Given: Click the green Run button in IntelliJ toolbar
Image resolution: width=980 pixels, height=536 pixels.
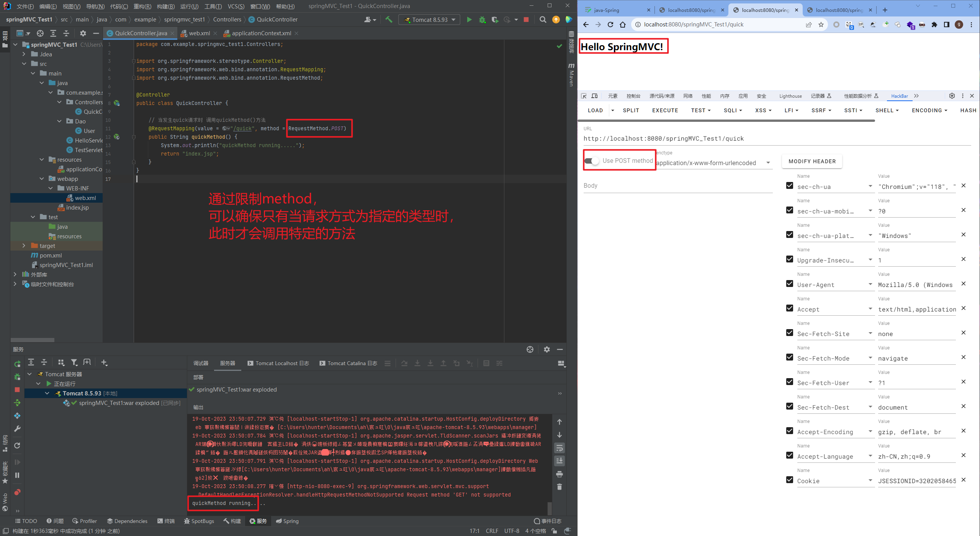Looking at the screenshot, I should pyautogui.click(x=469, y=20).
